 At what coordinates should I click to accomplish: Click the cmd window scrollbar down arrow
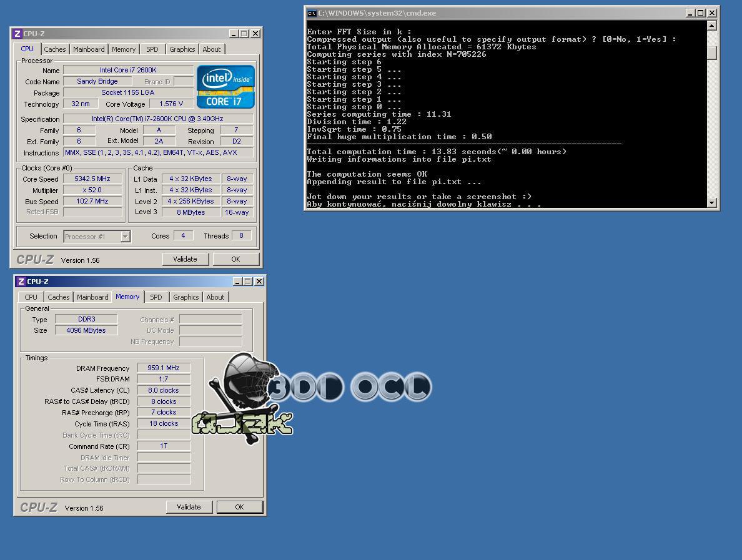[x=712, y=202]
